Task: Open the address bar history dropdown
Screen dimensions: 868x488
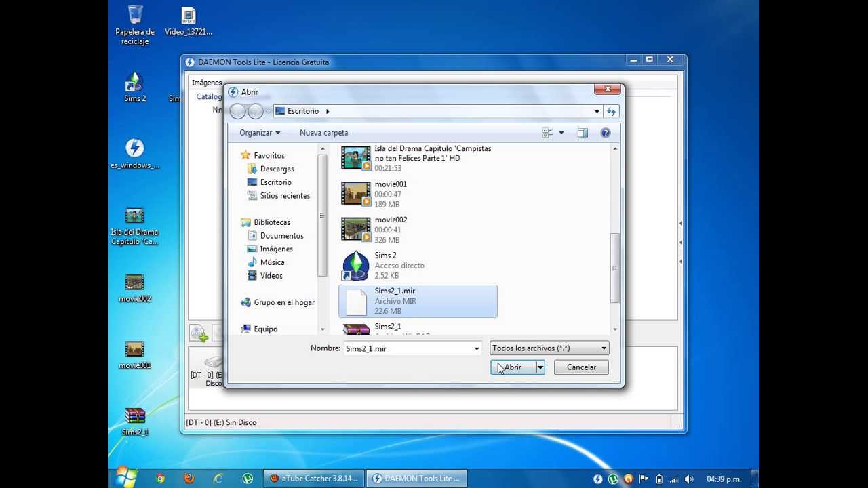Action: tap(597, 111)
